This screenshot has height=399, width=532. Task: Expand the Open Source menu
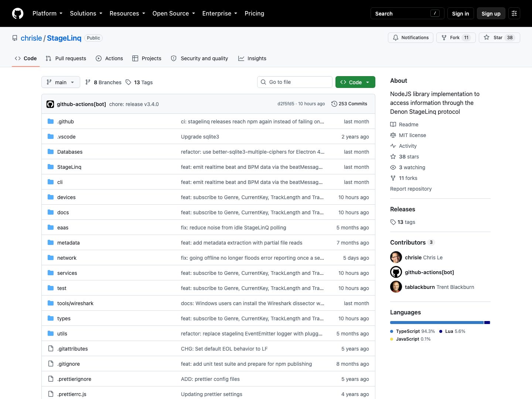coord(174,13)
